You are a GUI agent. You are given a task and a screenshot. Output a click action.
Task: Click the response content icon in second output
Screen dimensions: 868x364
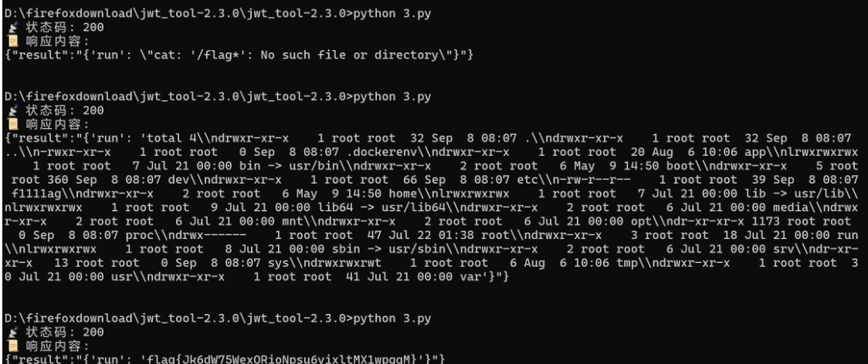tap(8, 125)
